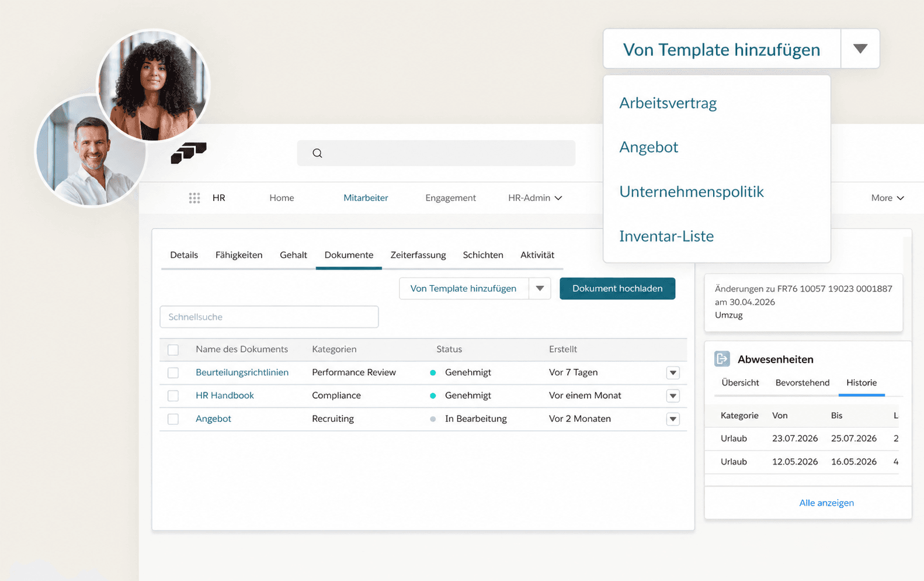Click the Vor 7 Tagen cell
The image size is (924, 581).
tap(573, 372)
